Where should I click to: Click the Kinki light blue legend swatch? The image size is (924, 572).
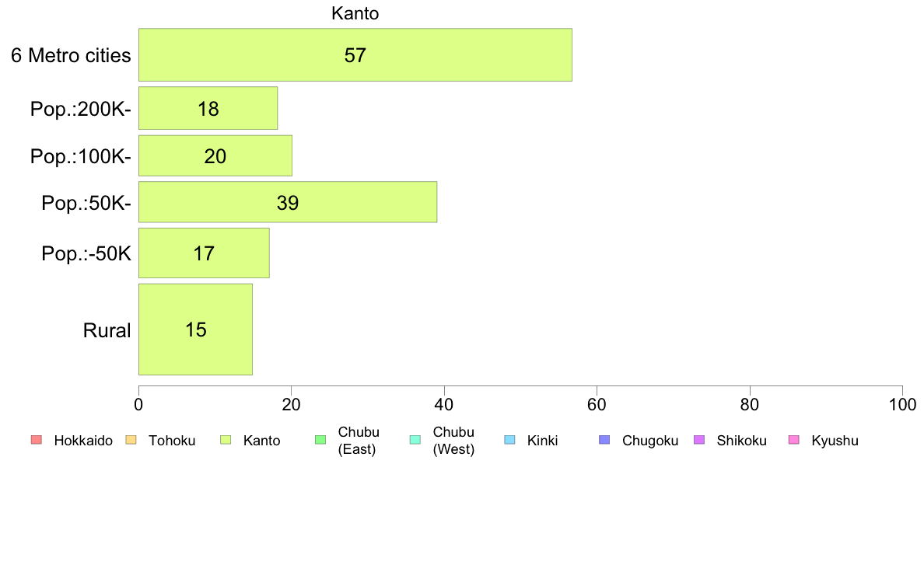(509, 440)
